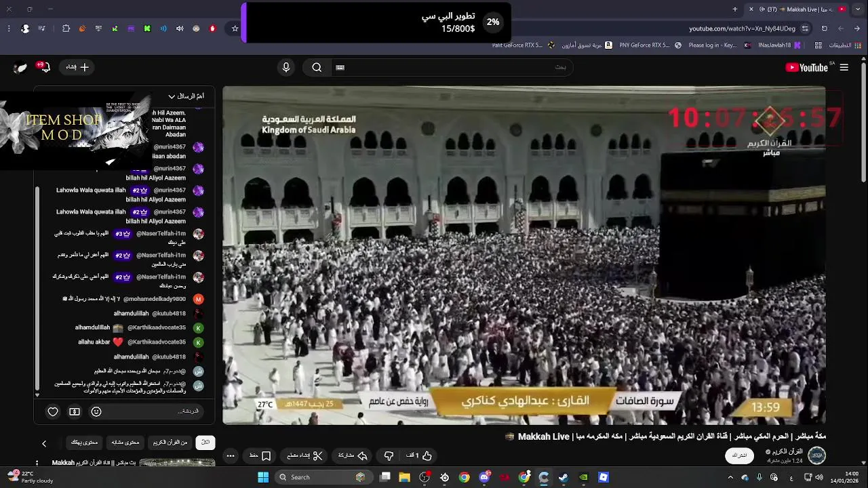Click @Karthikaadvocate35 alhamdulillah message
This screenshot has height=488, width=868.
pyautogui.click(x=130, y=327)
